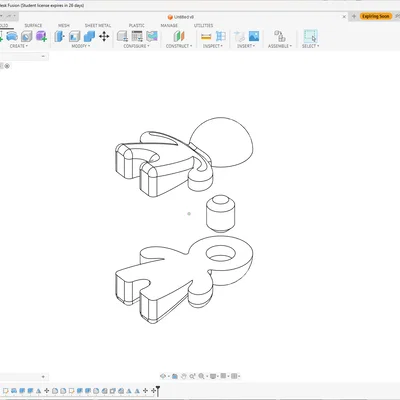
Task: Open the INSPECT dropdown menu
Action: pos(213,46)
